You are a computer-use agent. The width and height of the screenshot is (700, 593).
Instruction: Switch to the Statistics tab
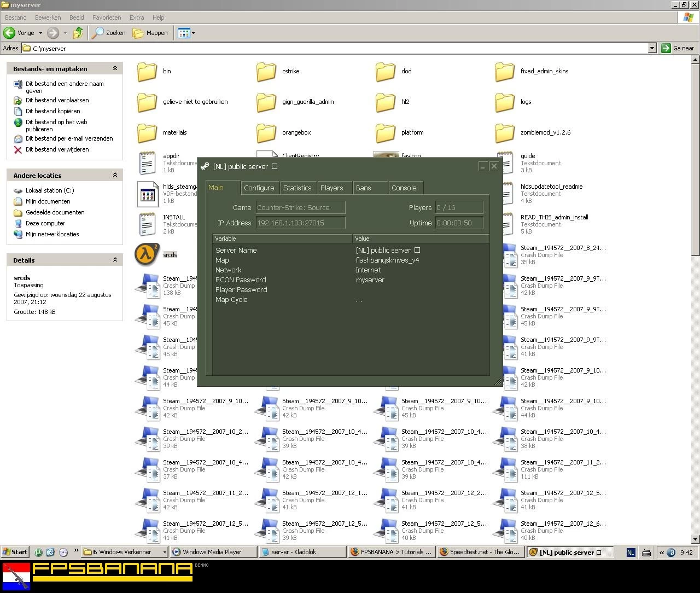click(x=297, y=188)
